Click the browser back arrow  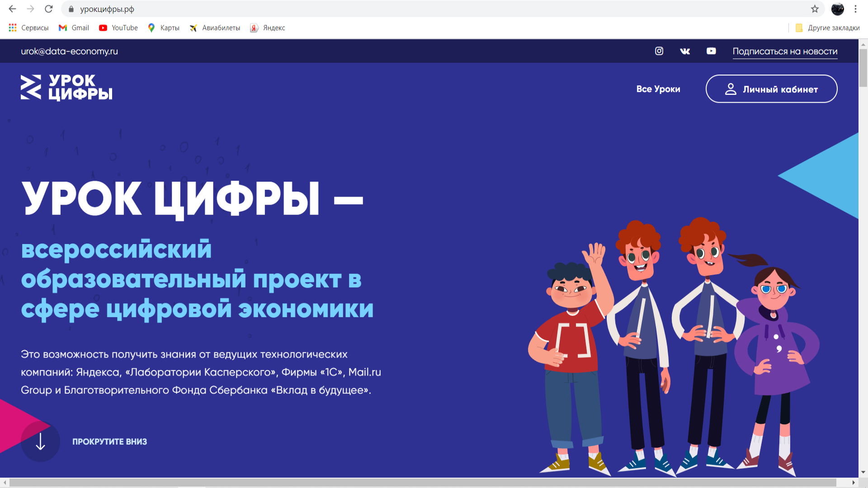(x=12, y=9)
